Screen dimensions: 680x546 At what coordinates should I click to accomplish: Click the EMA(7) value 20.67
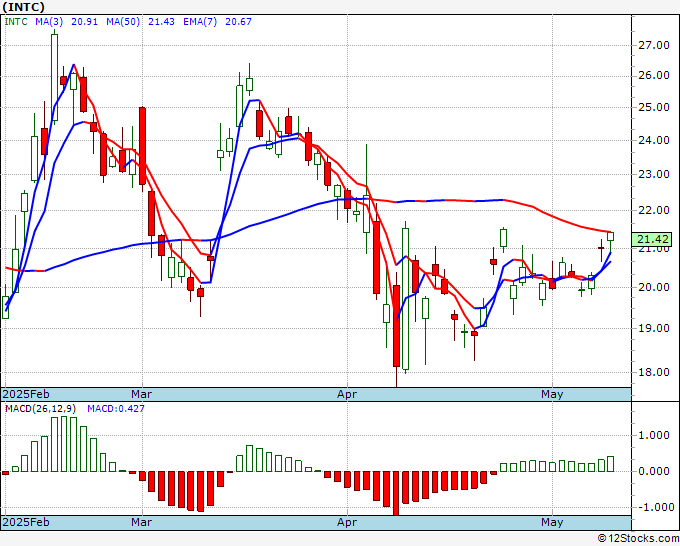[238, 22]
